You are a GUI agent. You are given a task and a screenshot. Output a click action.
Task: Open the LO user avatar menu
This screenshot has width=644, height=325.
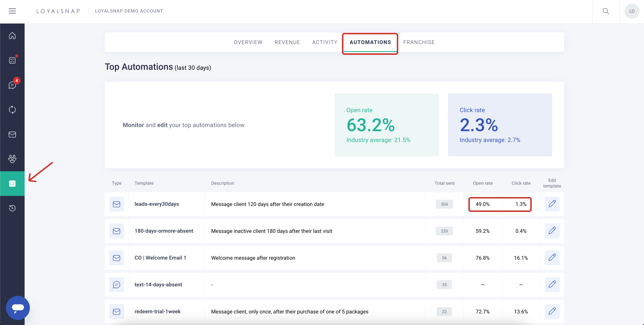(x=632, y=11)
